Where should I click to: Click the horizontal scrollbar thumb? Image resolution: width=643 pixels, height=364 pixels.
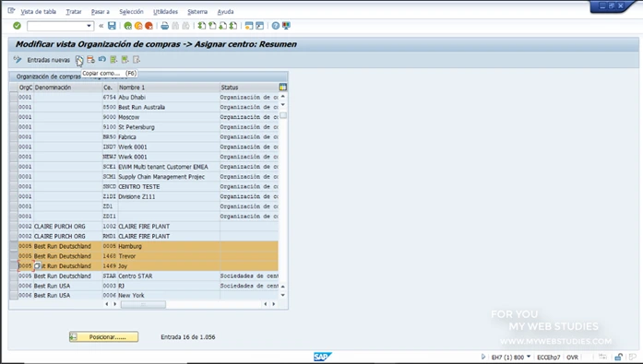(143, 304)
